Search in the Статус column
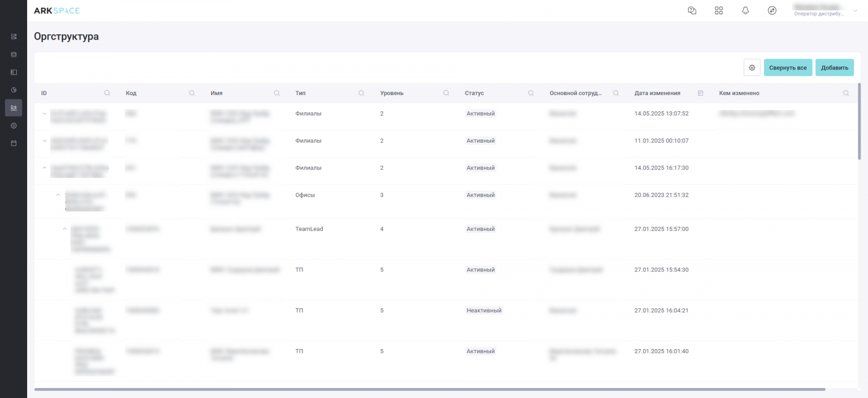This screenshot has height=398, width=868. 531,93
